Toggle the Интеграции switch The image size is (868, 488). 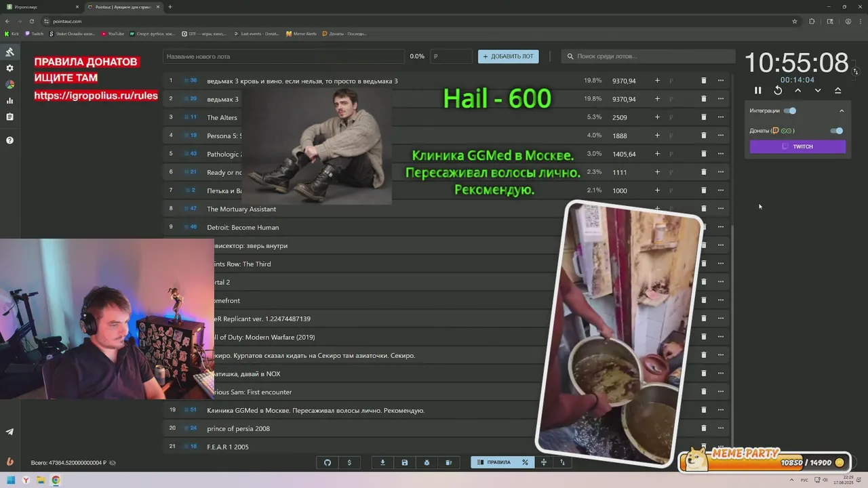(790, 110)
